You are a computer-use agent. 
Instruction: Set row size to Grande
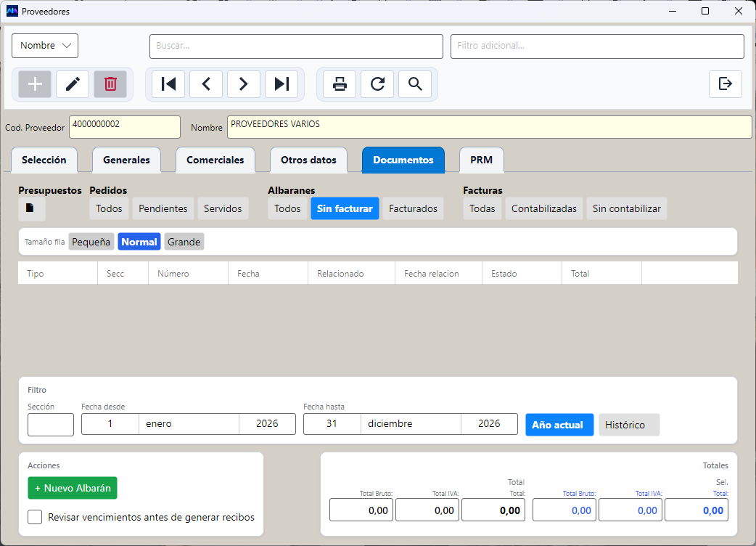[x=184, y=242]
